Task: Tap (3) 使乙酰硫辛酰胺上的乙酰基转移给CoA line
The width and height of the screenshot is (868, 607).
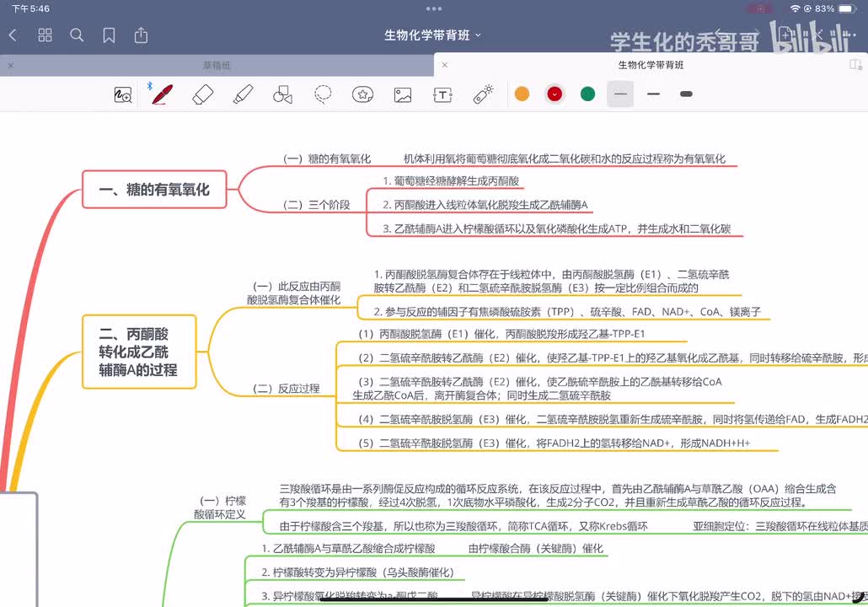Action: pyautogui.click(x=538, y=389)
